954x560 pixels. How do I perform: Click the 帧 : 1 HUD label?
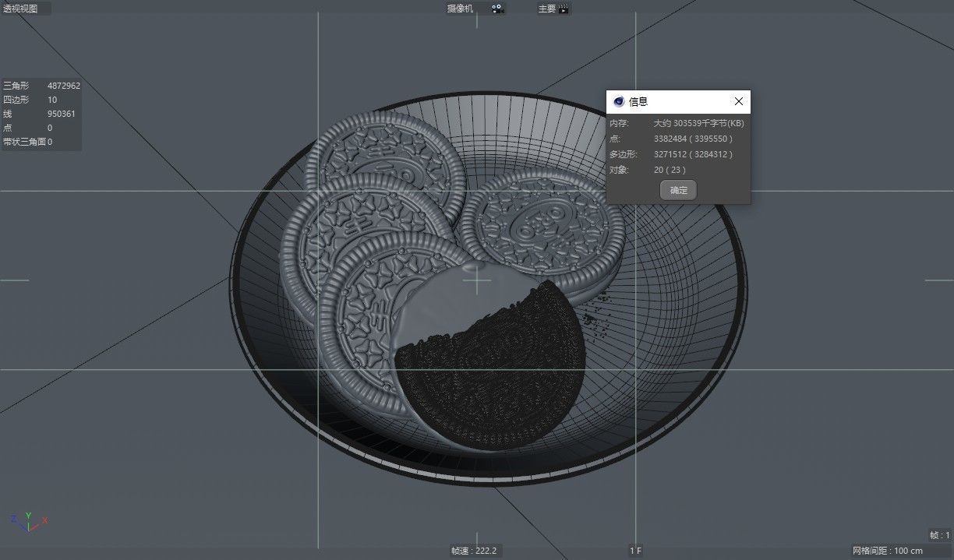(x=939, y=535)
